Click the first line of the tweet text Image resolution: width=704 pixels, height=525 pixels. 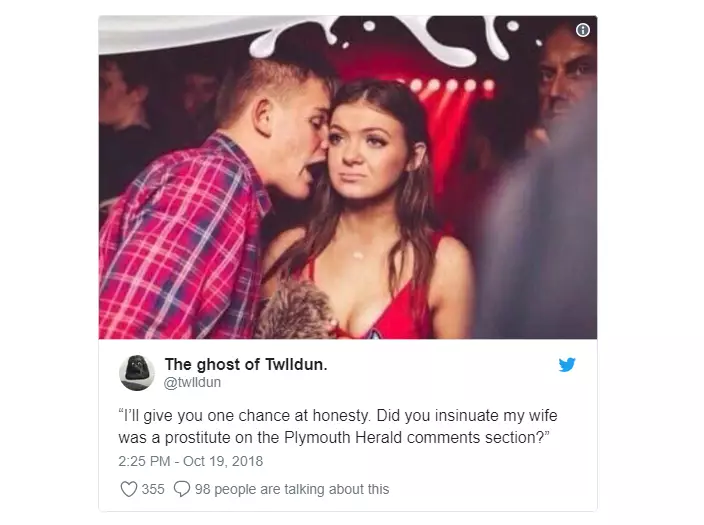[x=338, y=415]
